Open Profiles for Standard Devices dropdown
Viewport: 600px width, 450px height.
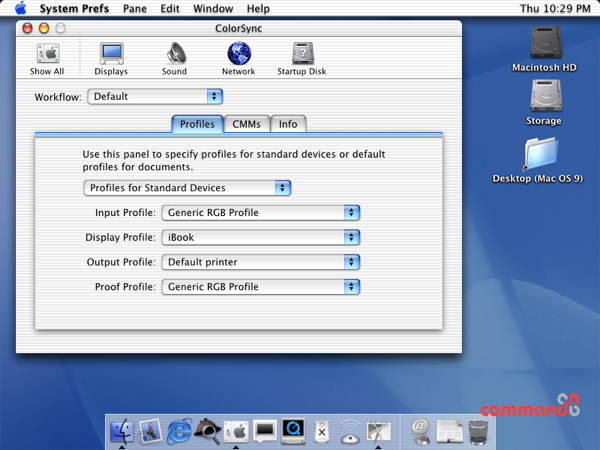pos(188,188)
